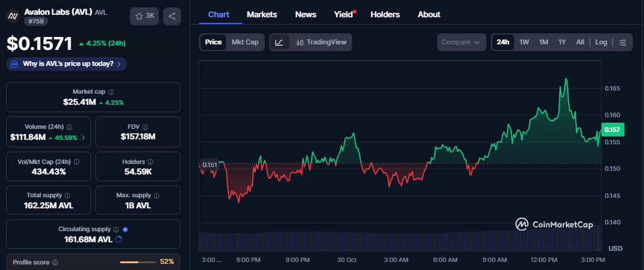This screenshot has width=644, height=270.
Task: Set chart range to 1M
Action: (x=544, y=43)
